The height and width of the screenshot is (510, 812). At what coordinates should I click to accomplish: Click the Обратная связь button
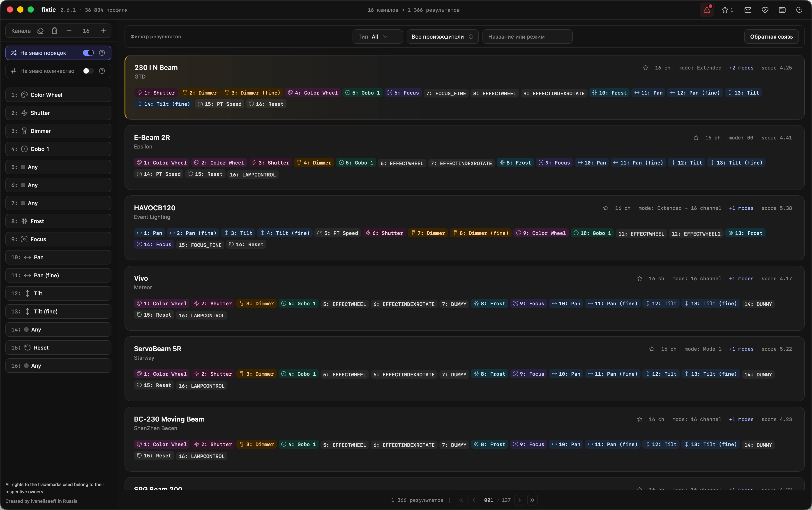771,36
